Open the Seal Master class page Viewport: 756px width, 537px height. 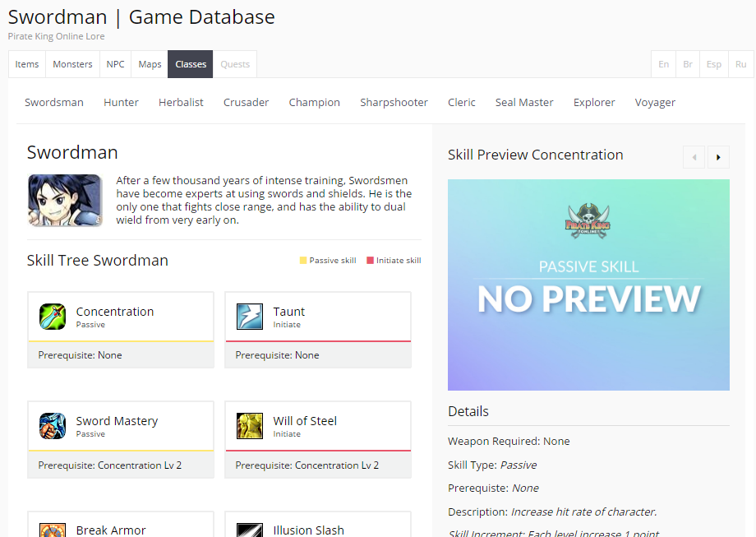tap(524, 102)
